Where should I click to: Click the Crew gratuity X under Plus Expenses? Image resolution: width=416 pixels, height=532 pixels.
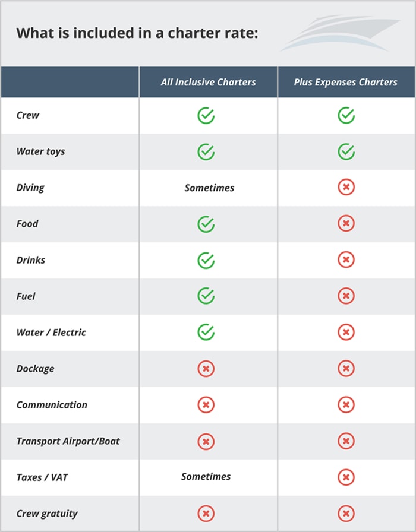346,514
